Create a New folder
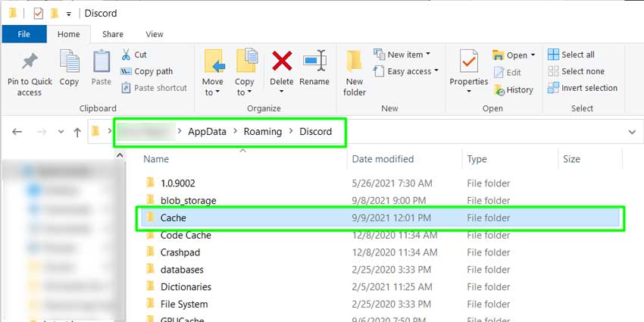This screenshot has width=644, height=322. pyautogui.click(x=355, y=73)
